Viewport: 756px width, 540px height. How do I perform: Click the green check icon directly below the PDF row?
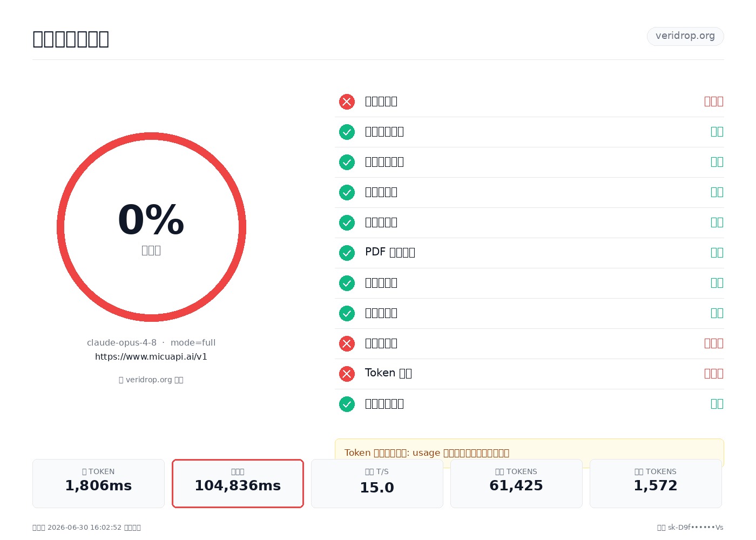point(347,283)
